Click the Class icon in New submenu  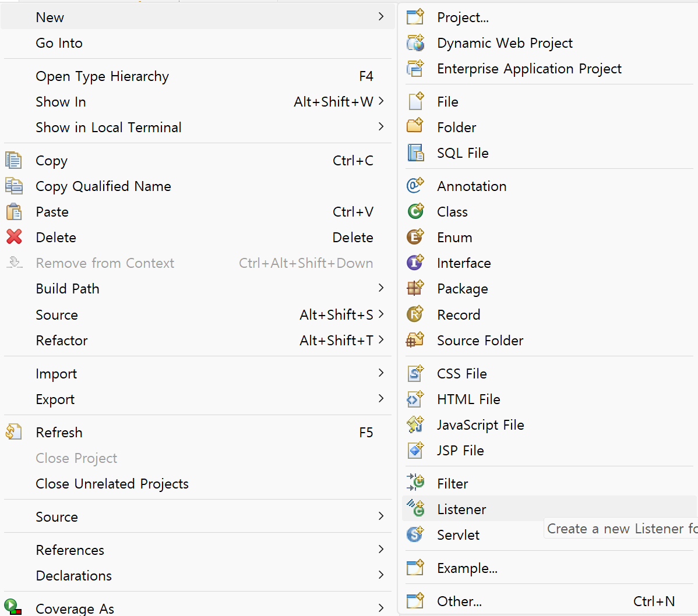(x=415, y=211)
